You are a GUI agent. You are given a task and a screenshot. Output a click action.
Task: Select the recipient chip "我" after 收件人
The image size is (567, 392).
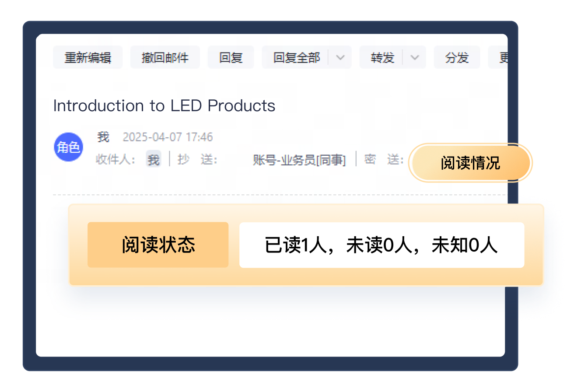[153, 159]
